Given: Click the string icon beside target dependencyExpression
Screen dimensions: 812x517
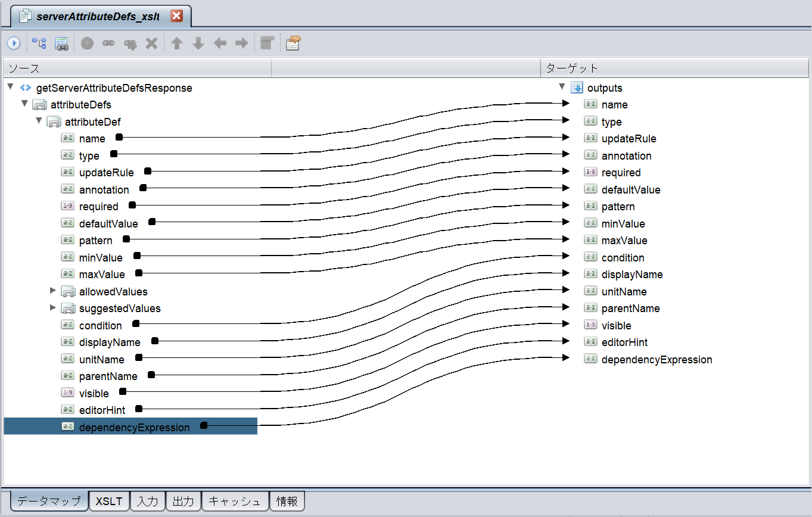Looking at the screenshot, I should (x=590, y=359).
